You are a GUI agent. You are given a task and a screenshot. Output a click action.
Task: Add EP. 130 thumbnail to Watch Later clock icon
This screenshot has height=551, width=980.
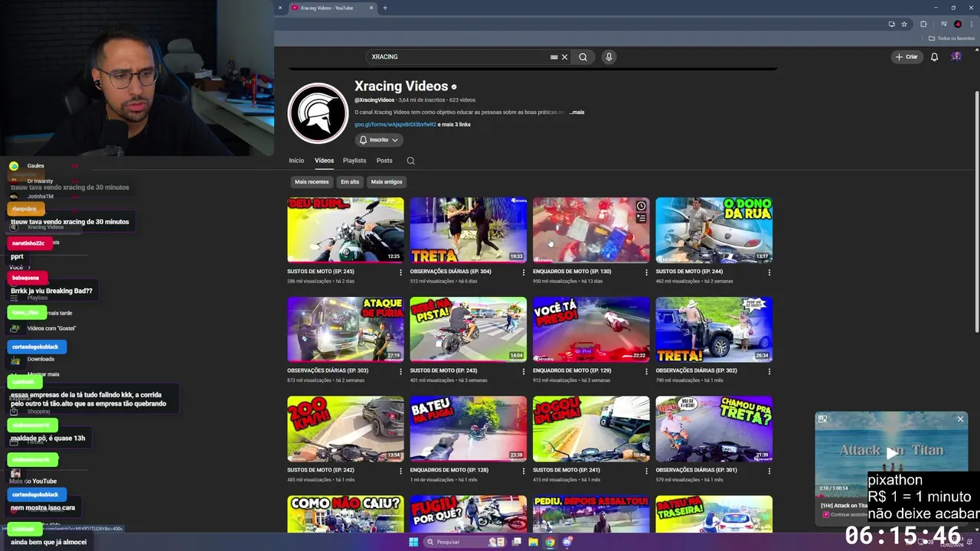tap(641, 206)
